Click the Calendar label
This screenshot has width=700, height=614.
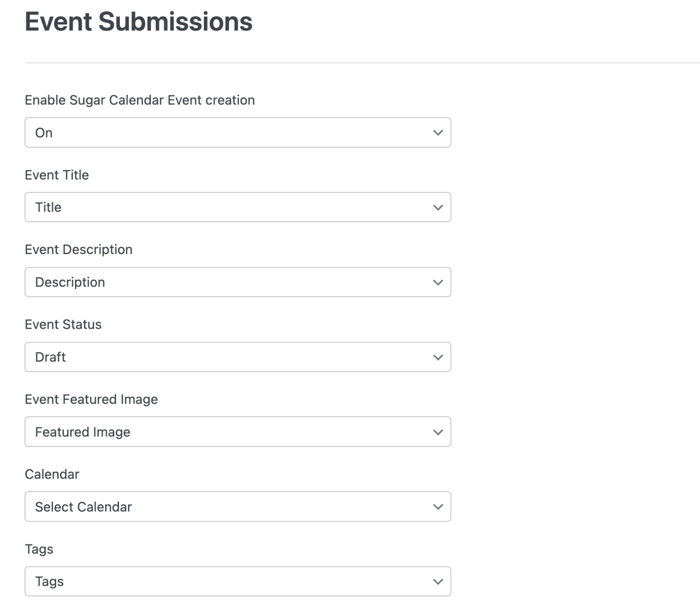(x=52, y=474)
